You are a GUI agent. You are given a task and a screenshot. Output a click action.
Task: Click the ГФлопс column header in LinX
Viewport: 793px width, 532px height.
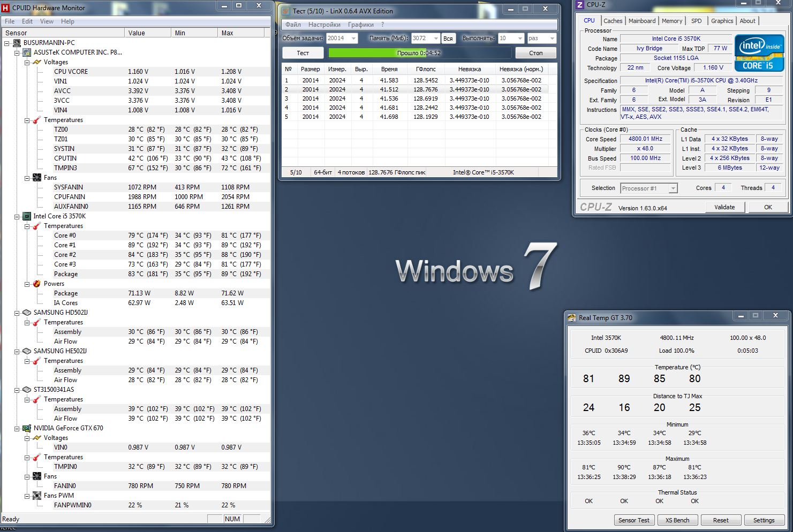click(x=426, y=69)
